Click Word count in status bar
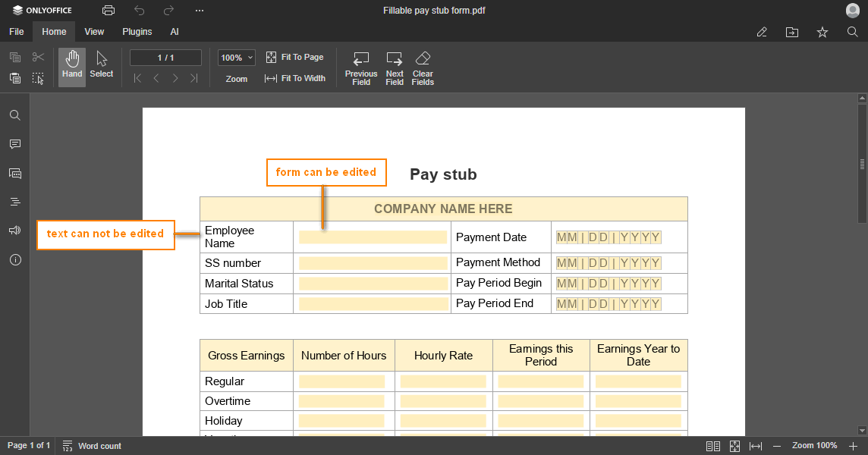Image resolution: width=868 pixels, height=455 pixels. [92, 446]
